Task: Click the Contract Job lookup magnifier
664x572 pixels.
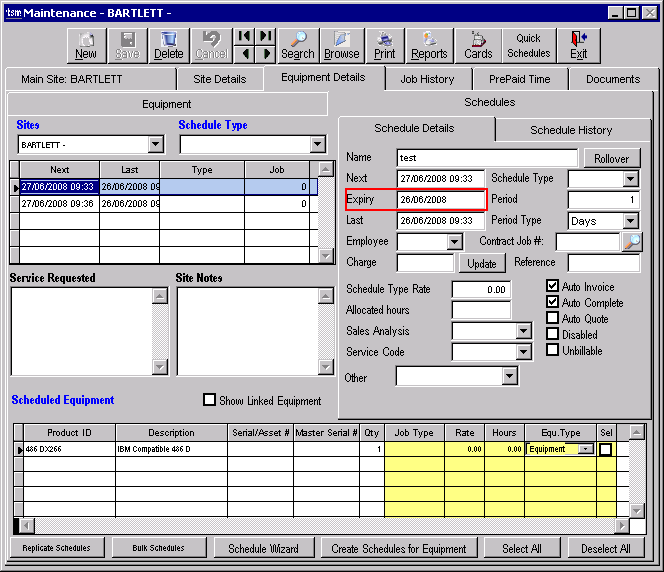Action: [632, 241]
